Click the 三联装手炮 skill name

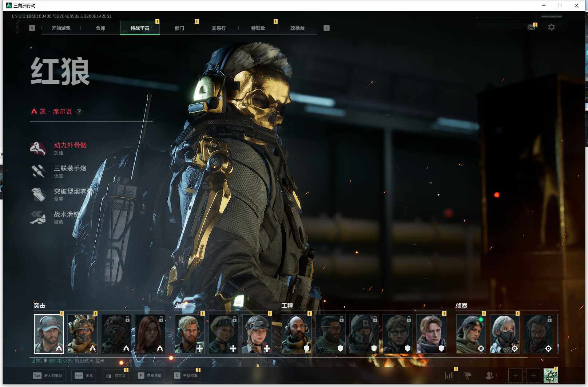pos(70,168)
